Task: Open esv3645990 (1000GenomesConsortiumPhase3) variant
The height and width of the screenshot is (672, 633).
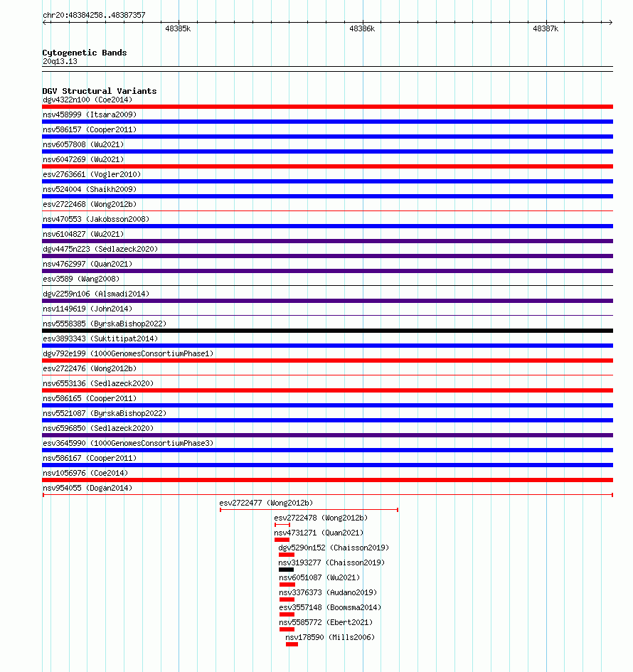Action: [x=128, y=443]
